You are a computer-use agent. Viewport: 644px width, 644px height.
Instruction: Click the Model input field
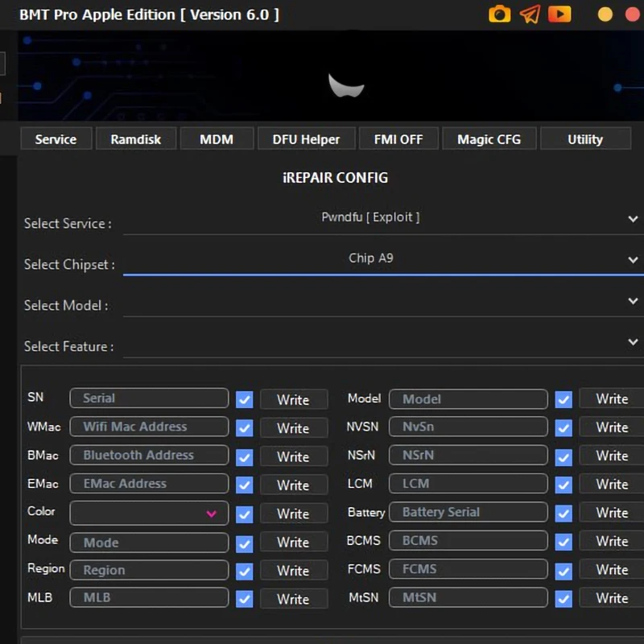(x=469, y=398)
